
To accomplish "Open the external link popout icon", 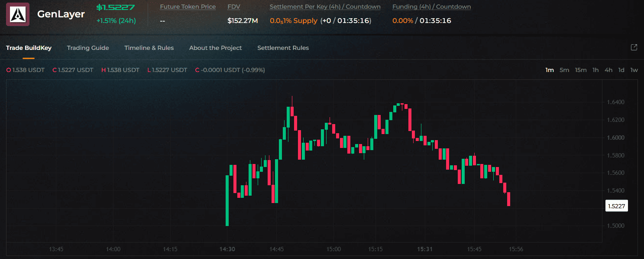I will [634, 47].
